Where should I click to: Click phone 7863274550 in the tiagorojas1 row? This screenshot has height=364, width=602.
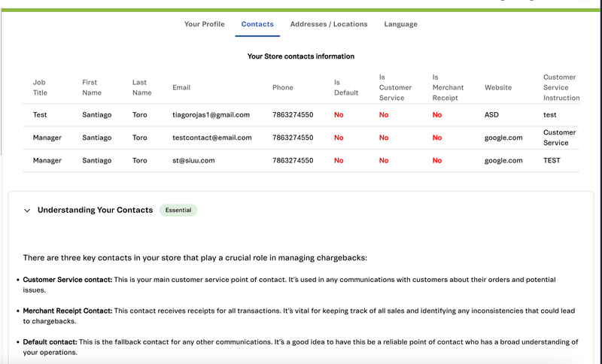coord(293,114)
